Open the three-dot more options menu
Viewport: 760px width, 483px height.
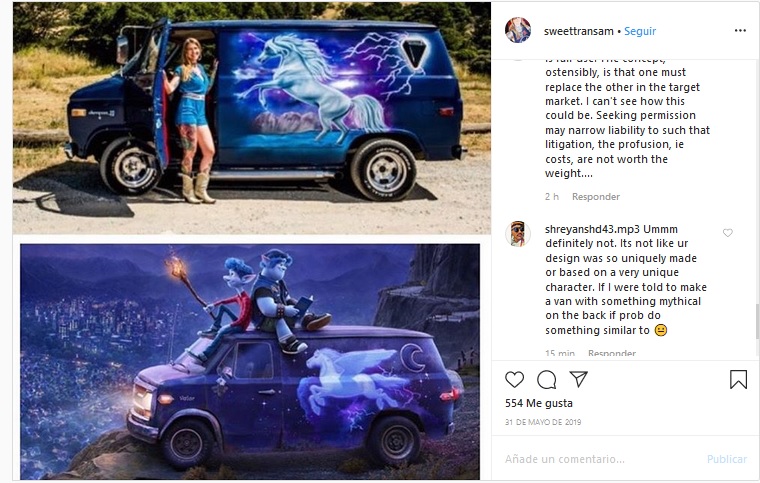point(740,31)
